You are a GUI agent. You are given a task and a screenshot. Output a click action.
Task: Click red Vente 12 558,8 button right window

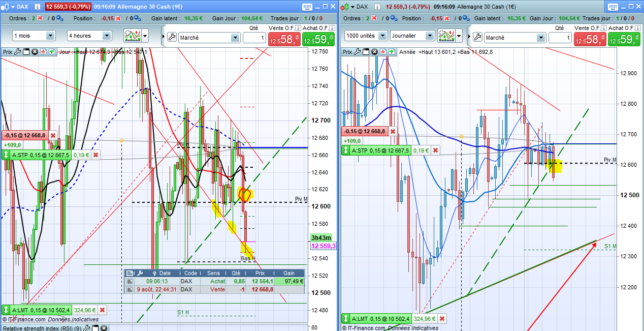(x=590, y=39)
